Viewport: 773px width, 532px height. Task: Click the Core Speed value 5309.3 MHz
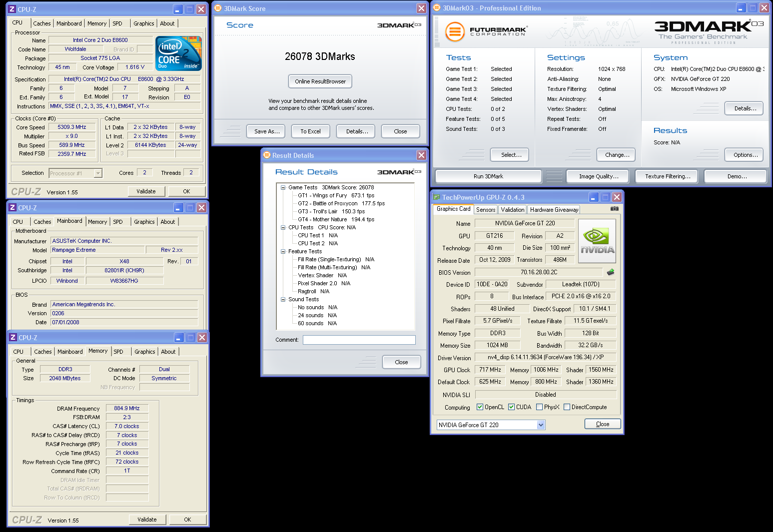coord(72,127)
